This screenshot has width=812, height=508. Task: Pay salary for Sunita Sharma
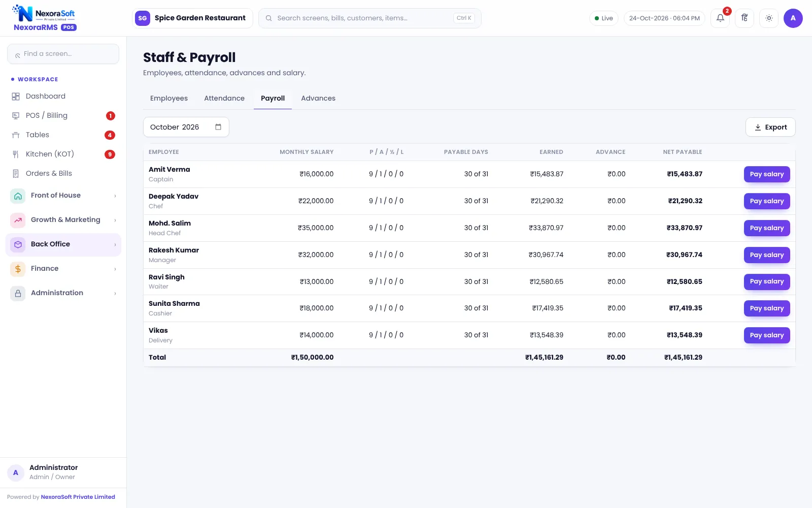767,308
